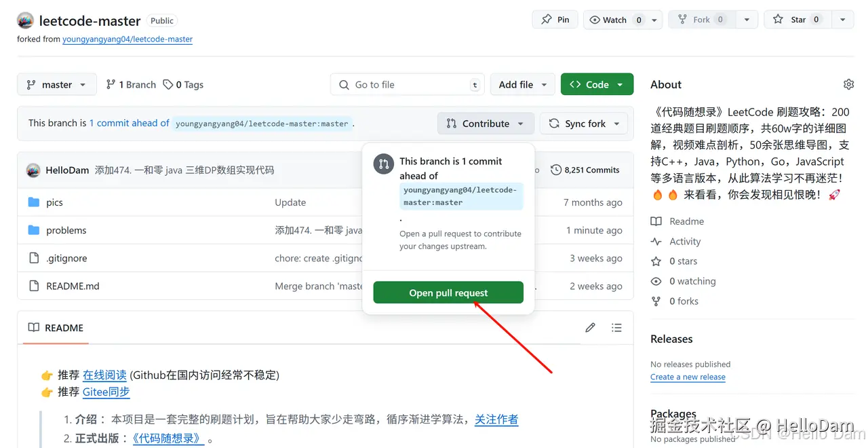Select the README tab
This screenshot has height=448, width=868.
(x=56, y=328)
